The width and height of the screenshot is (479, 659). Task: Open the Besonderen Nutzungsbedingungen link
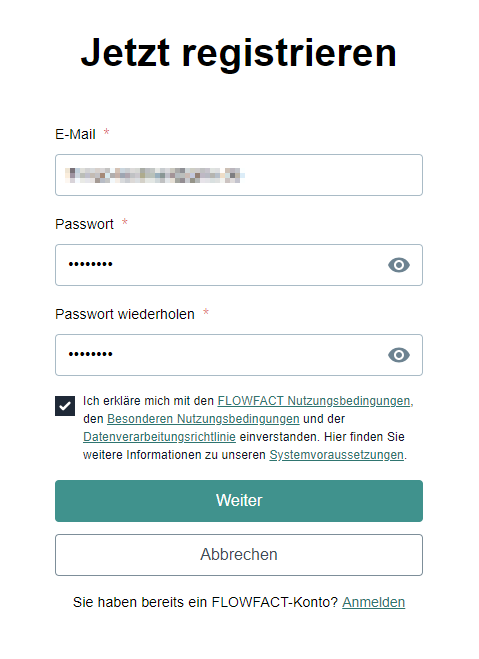[203, 419]
